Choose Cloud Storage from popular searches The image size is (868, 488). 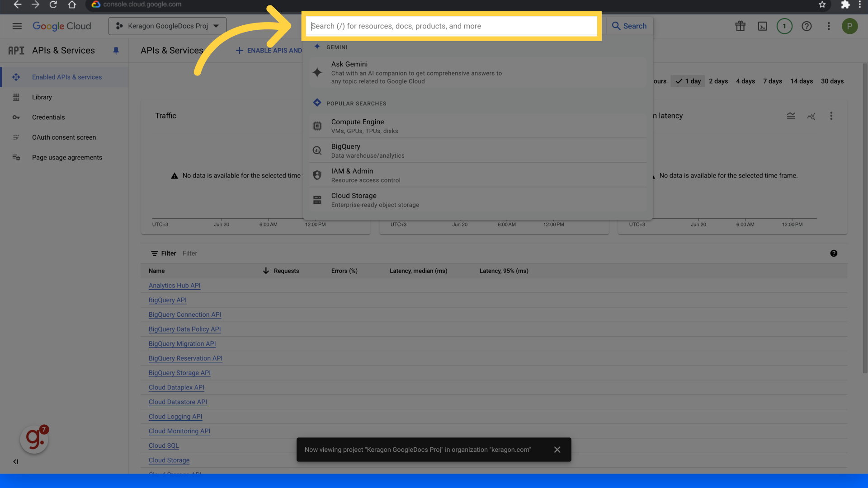pyautogui.click(x=478, y=200)
